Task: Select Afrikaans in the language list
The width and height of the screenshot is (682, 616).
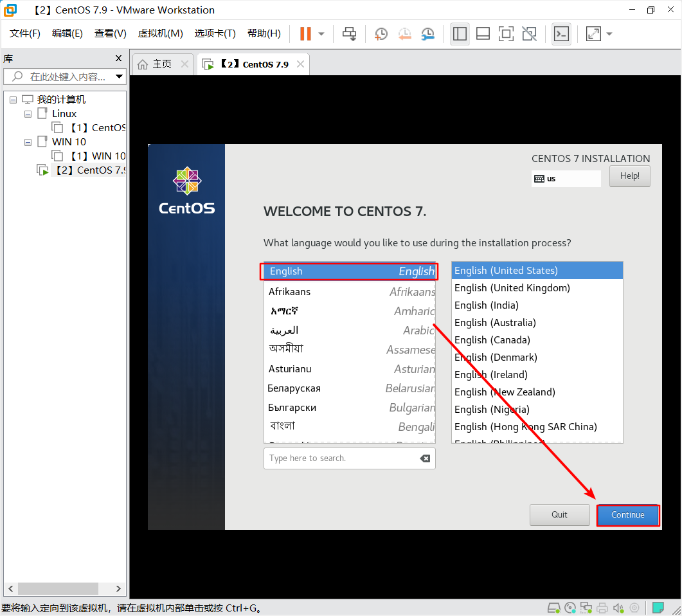Action: tap(349, 291)
